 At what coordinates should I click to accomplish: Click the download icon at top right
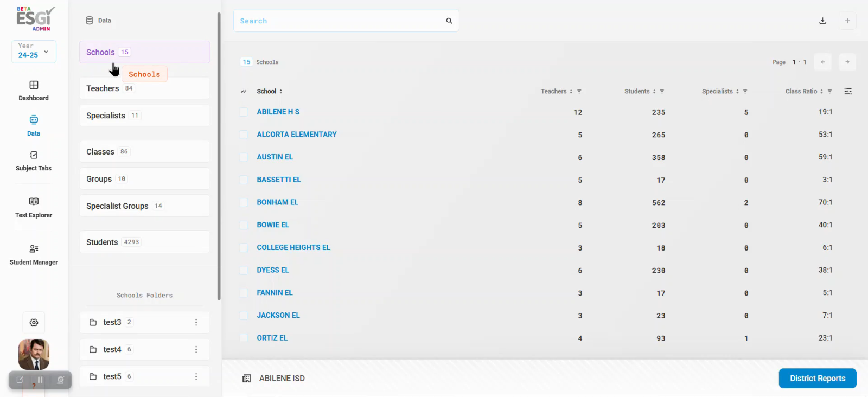(822, 21)
